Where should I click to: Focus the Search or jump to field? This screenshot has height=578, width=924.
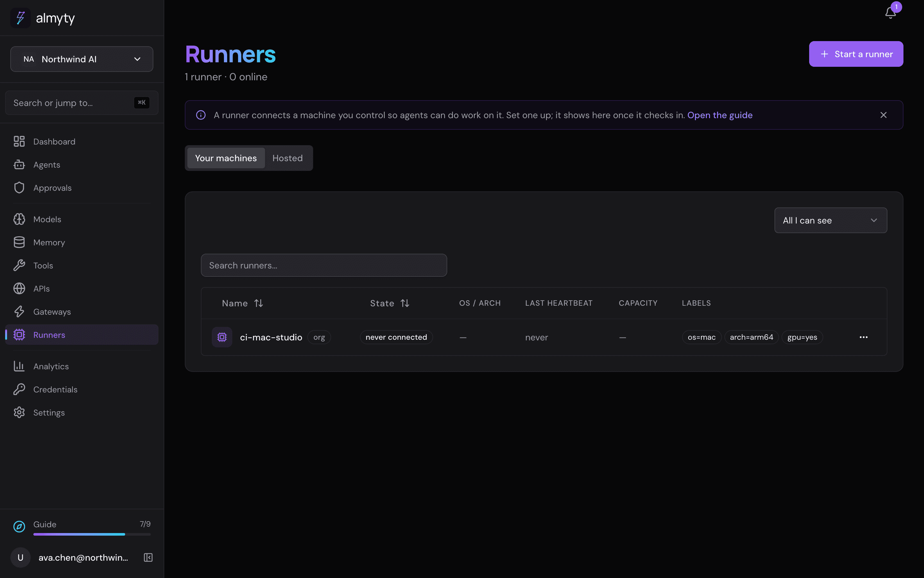tap(82, 103)
